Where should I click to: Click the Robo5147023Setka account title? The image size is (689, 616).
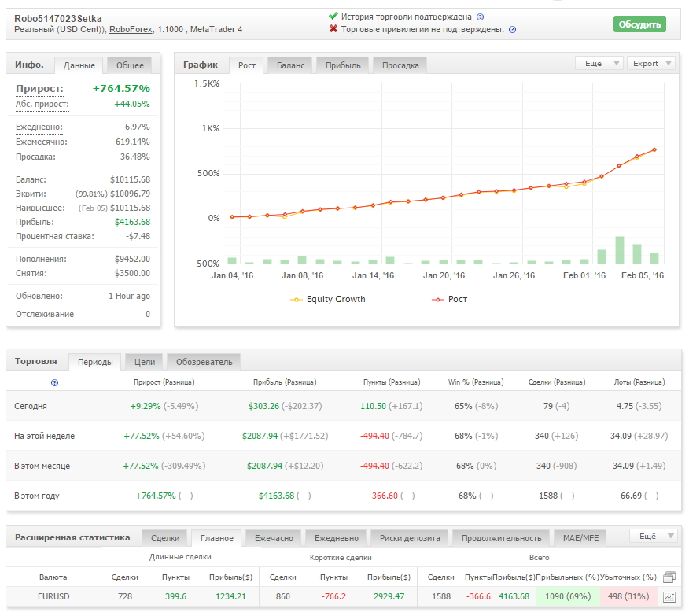click(58, 19)
